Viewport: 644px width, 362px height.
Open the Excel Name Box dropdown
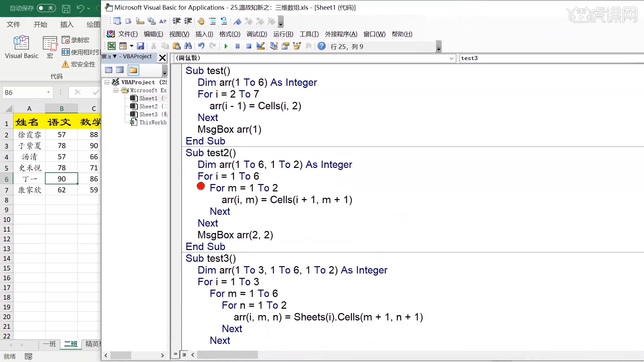click(49, 93)
